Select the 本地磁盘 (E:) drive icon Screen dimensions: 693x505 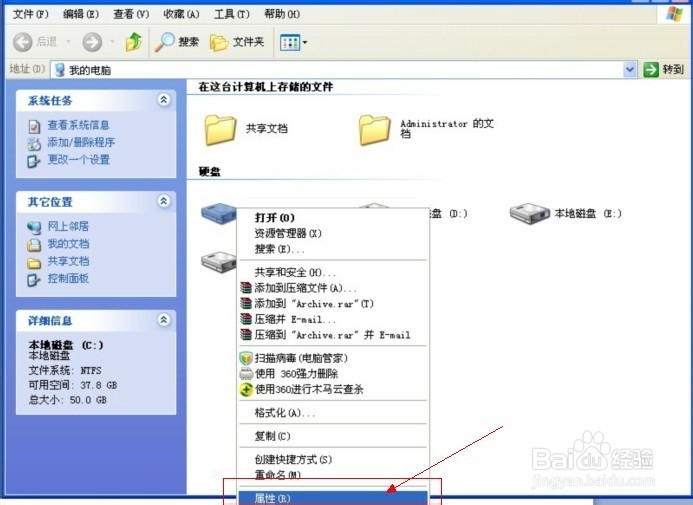529,213
